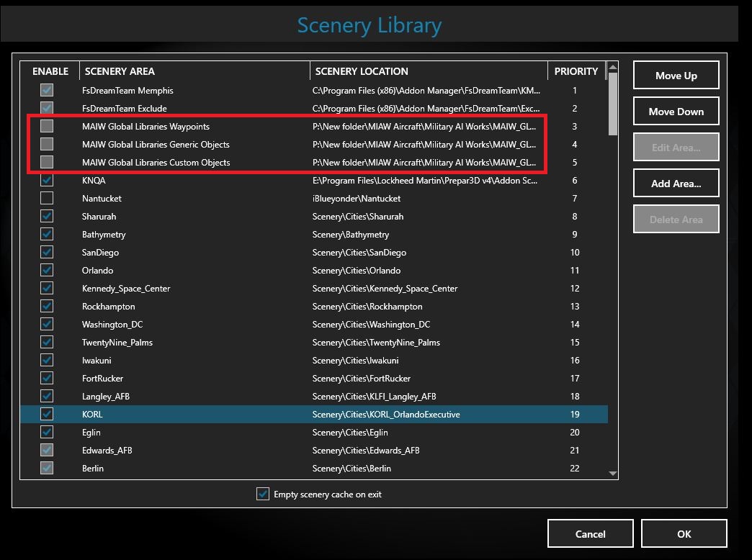Select the Langley_AFB scenery area name

click(105, 396)
